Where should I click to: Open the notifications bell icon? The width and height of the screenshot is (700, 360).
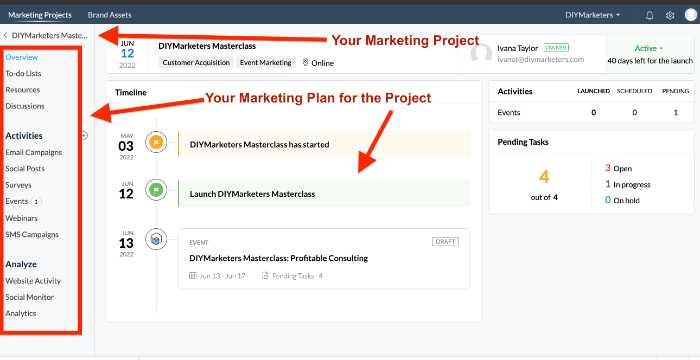pyautogui.click(x=650, y=15)
